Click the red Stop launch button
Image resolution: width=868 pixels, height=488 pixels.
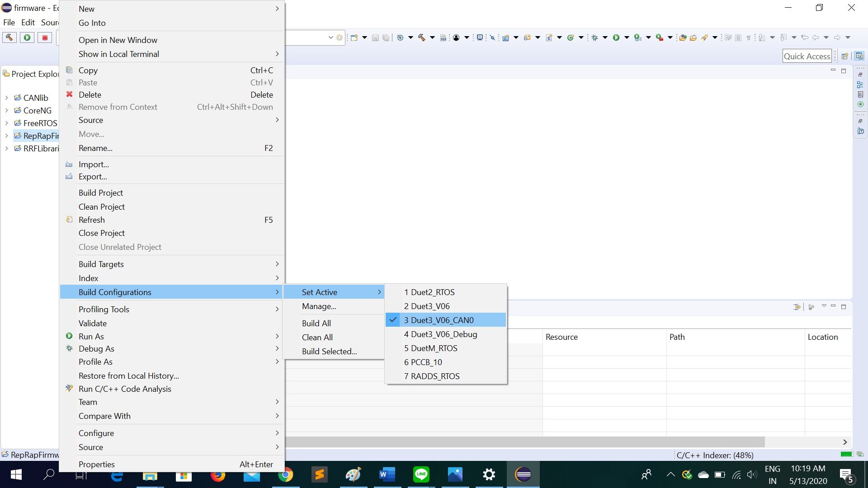tap(45, 38)
